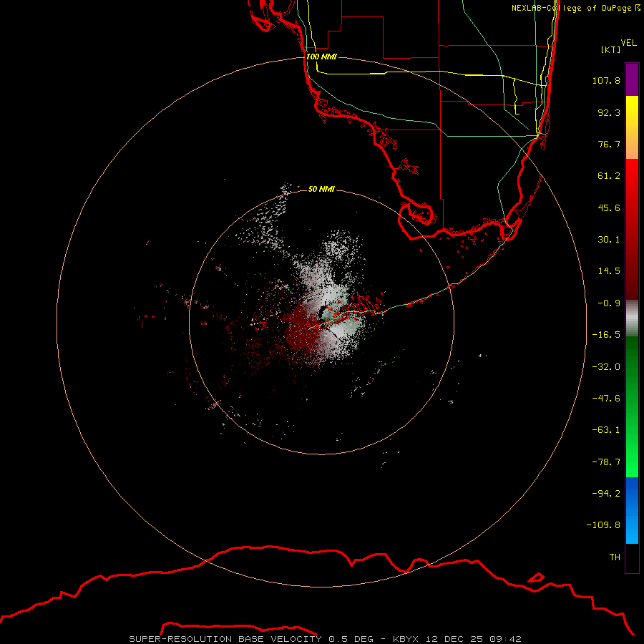Click the 92.3 velocity scale value
This screenshot has width=644, height=644.
[609, 112]
